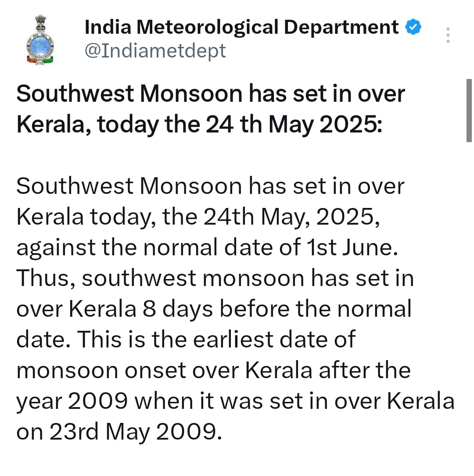
Task: Click bold text 'Kerala, today the 24 th May 2025:'
Action: coord(199,125)
